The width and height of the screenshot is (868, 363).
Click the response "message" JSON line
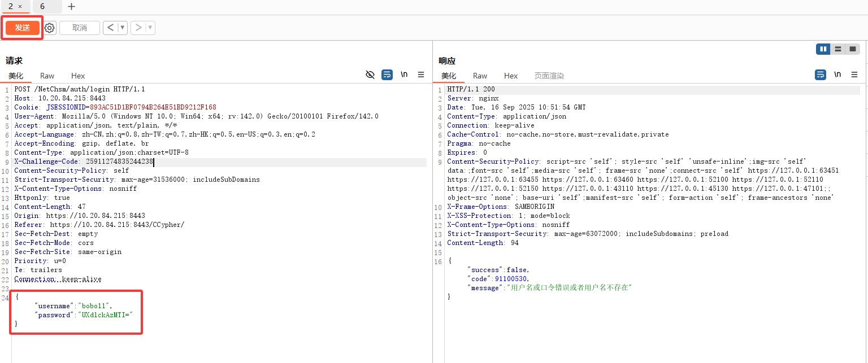coord(549,288)
